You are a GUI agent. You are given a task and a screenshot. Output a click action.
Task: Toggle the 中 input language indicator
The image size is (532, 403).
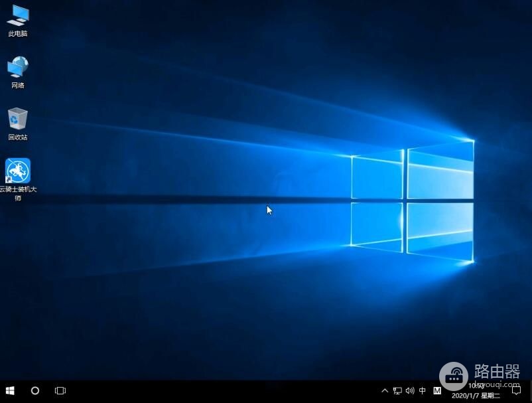coord(423,391)
